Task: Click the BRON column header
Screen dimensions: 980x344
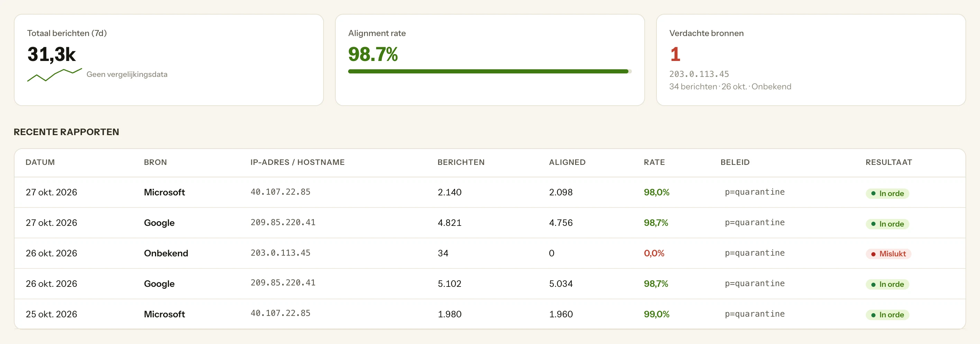Action: coord(155,162)
